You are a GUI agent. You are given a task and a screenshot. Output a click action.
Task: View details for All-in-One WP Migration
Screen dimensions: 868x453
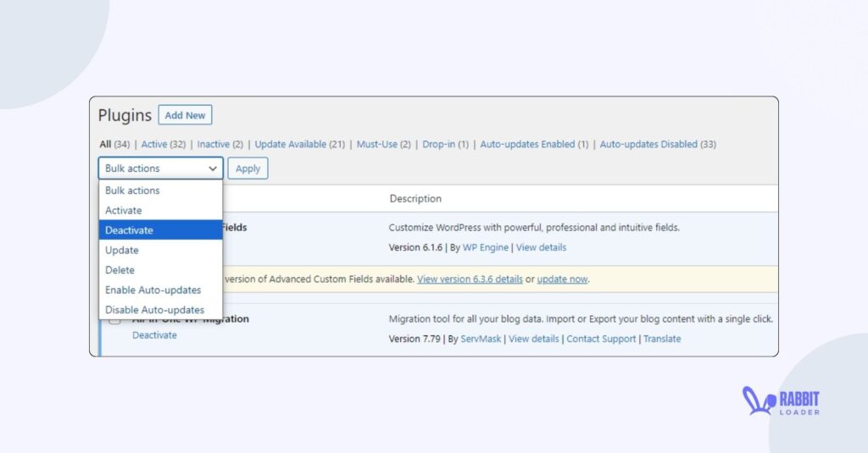(x=534, y=339)
